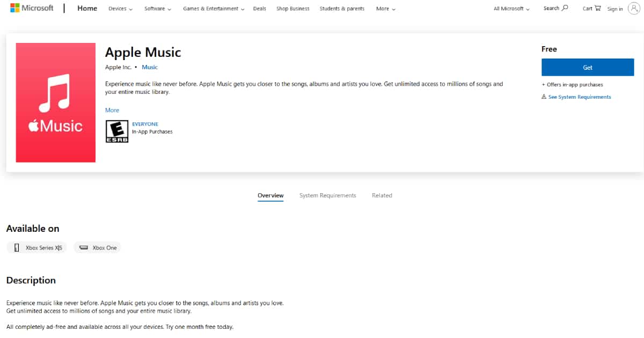The image size is (644, 338).
Task: Click the Xbox Series X|S console icon
Action: [x=17, y=248]
